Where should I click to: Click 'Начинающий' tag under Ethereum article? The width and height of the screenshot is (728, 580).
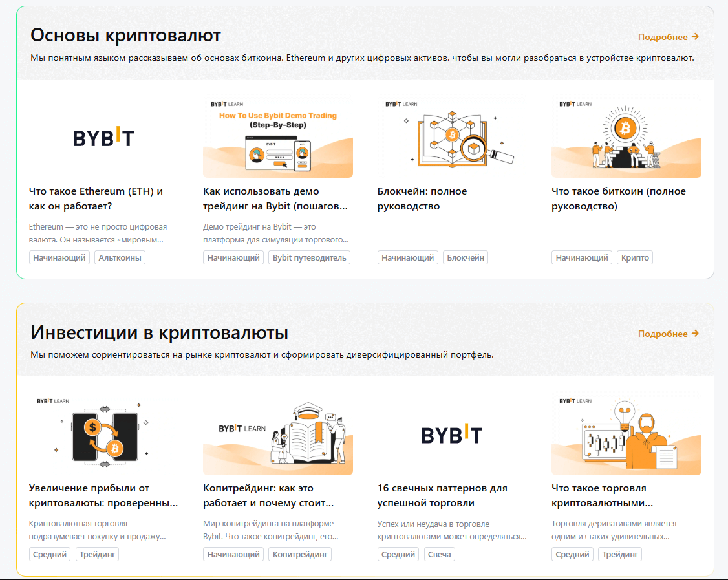pos(59,258)
